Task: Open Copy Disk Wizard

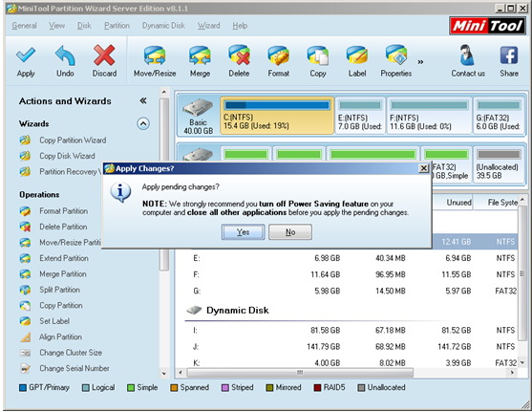Action: (67, 156)
